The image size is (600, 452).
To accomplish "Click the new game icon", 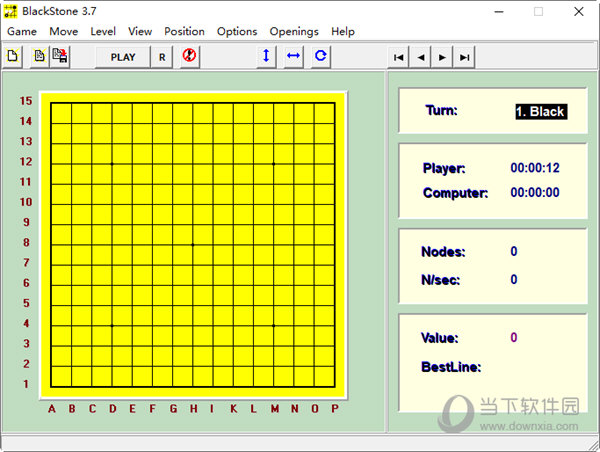I will click(x=13, y=57).
